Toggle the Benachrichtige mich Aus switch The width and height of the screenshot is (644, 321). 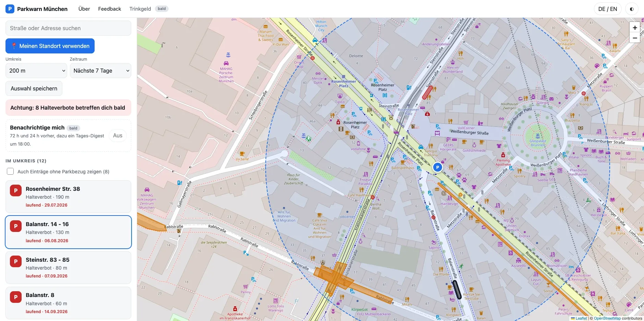pyautogui.click(x=118, y=136)
